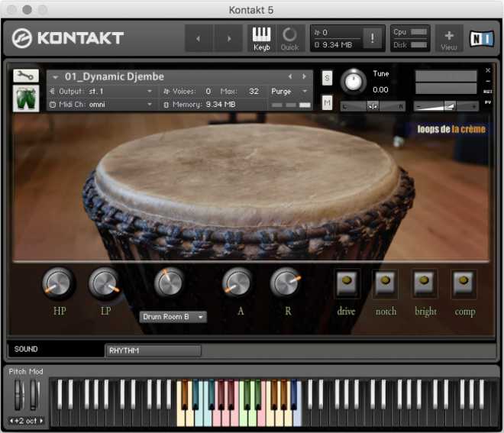Toggle the Keyb on-screen keyboard
Screen dimensions: 504x433
click(261, 39)
